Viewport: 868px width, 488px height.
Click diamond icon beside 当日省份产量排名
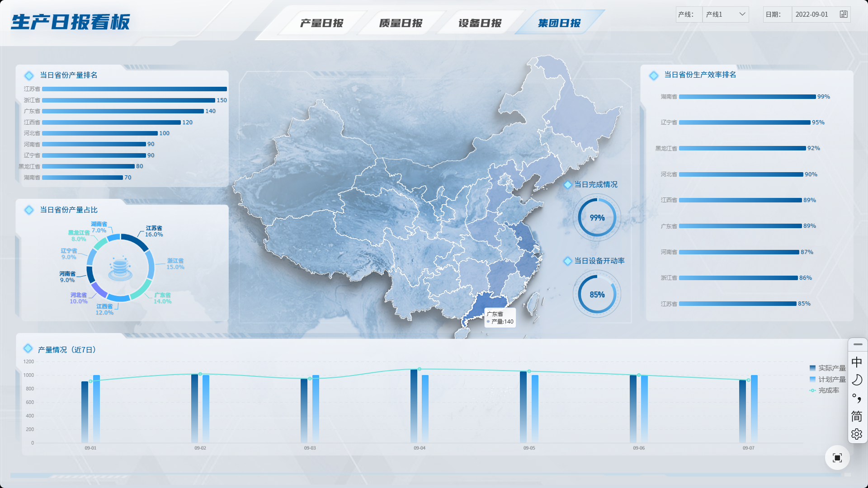click(x=29, y=75)
